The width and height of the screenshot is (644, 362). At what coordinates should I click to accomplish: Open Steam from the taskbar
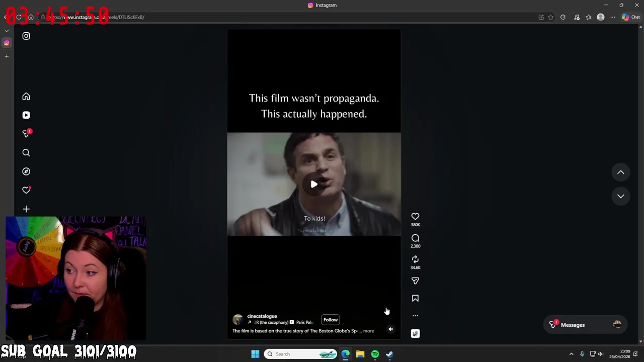(389, 354)
